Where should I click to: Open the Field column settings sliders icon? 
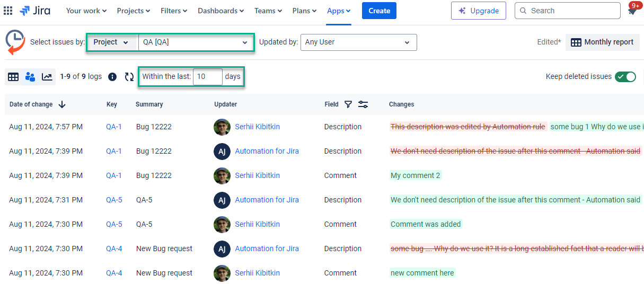[363, 104]
